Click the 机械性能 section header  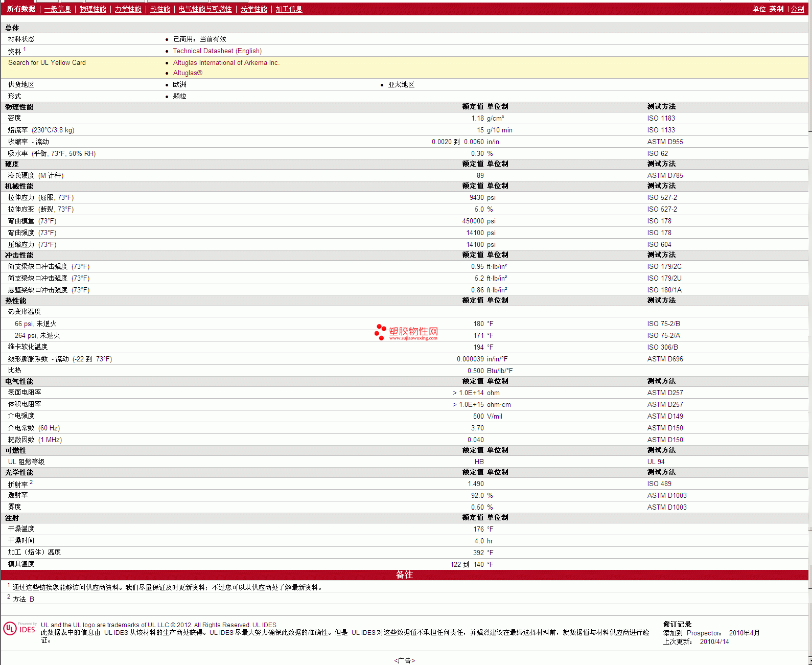click(x=19, y=186)
